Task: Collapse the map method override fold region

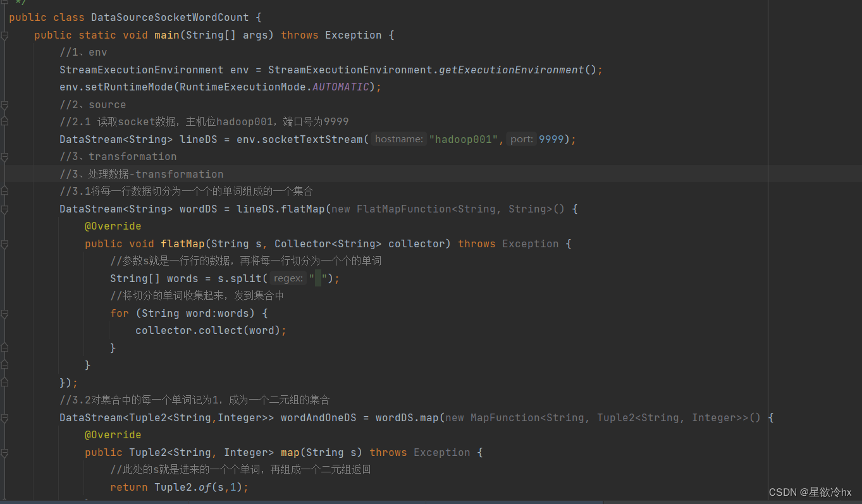Action: coord(4,452)
